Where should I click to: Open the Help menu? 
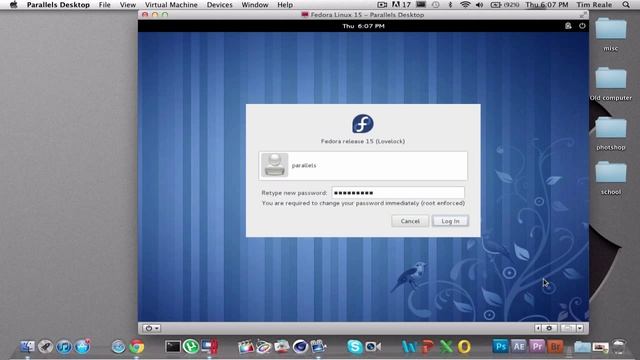pyautogui.click(x=285, y=5)
